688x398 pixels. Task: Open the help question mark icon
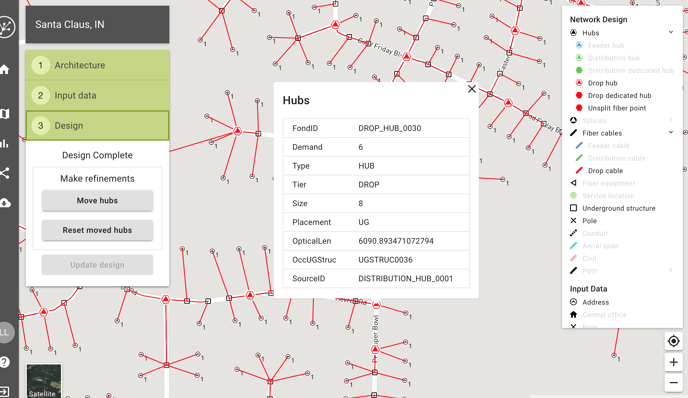(4, 362)
